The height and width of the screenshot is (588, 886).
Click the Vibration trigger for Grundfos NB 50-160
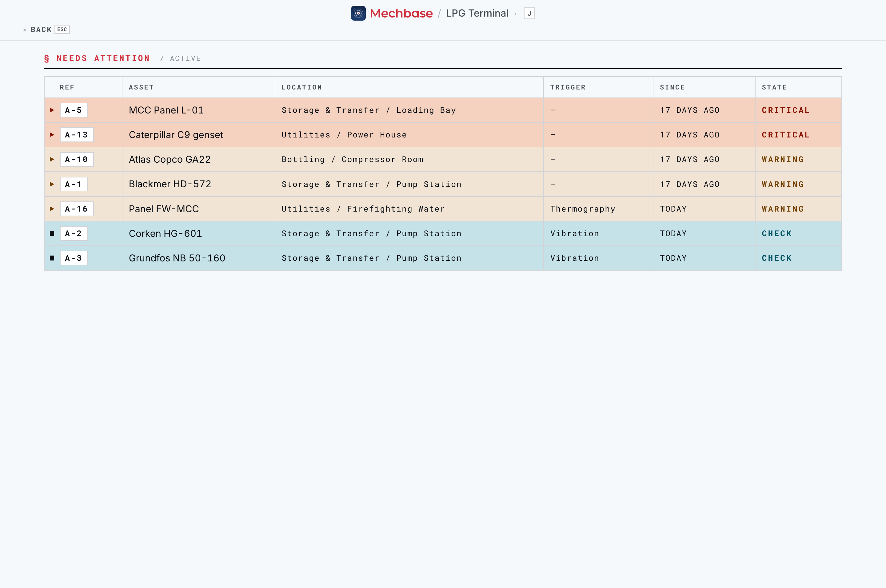coord(574,258)
